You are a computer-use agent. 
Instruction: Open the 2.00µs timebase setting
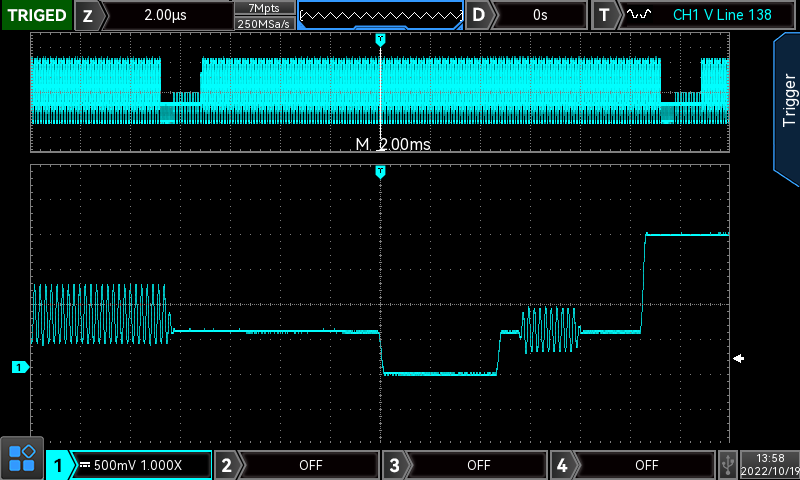[166, 15]
